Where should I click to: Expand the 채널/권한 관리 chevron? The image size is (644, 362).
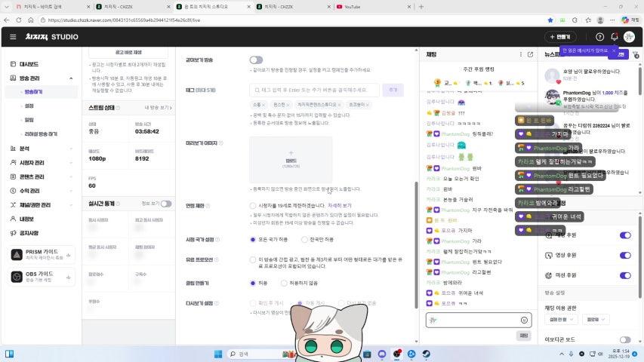click(x=71, y=205)
